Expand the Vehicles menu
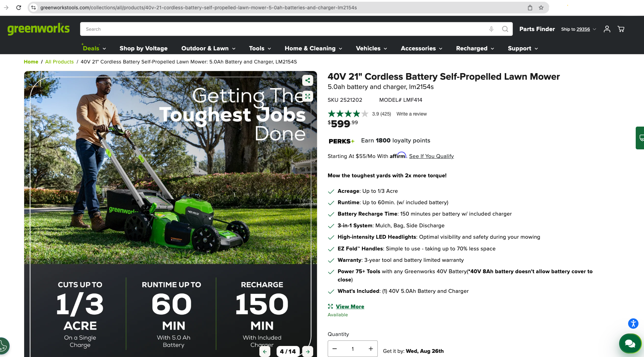Screen dimensions: 644x357 point(372,48)
